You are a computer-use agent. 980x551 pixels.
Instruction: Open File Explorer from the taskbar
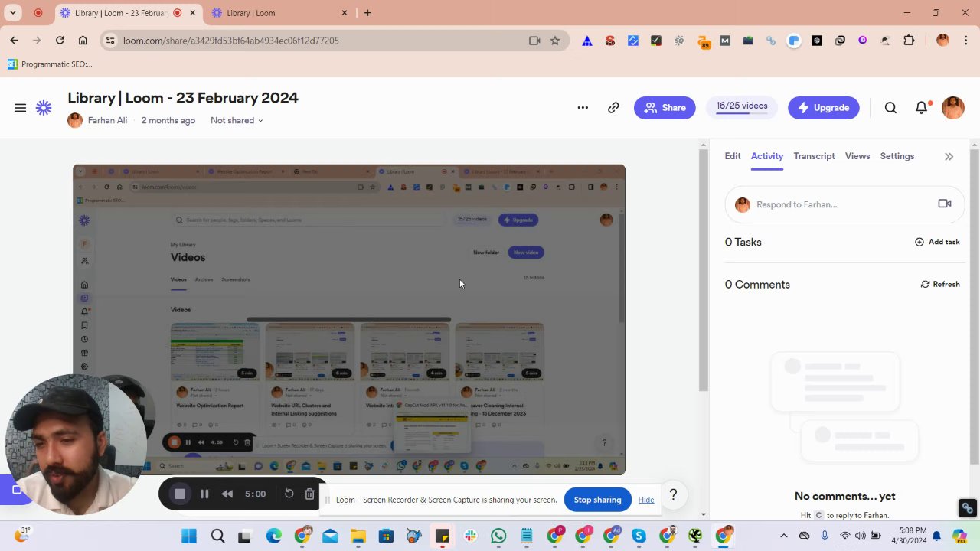pyautogui.click(x=358, y=536)
